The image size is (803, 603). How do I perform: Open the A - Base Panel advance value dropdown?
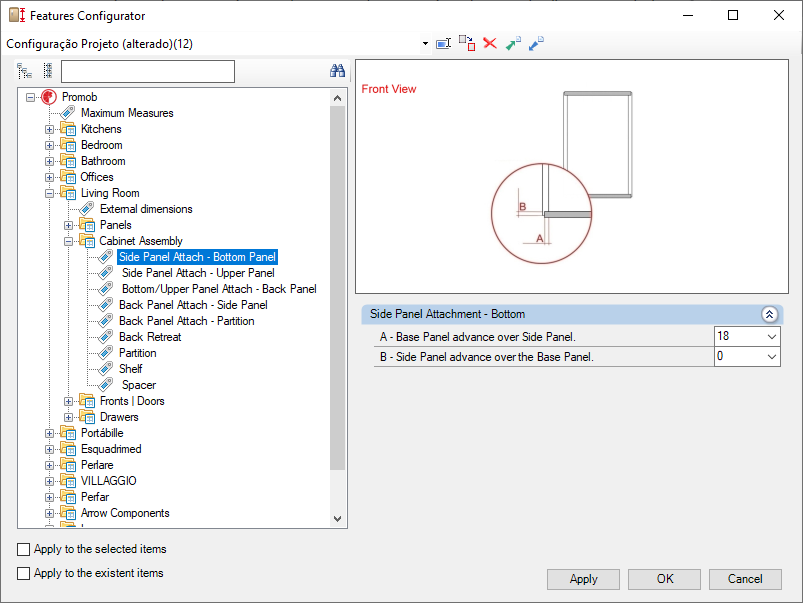point(772,337)
